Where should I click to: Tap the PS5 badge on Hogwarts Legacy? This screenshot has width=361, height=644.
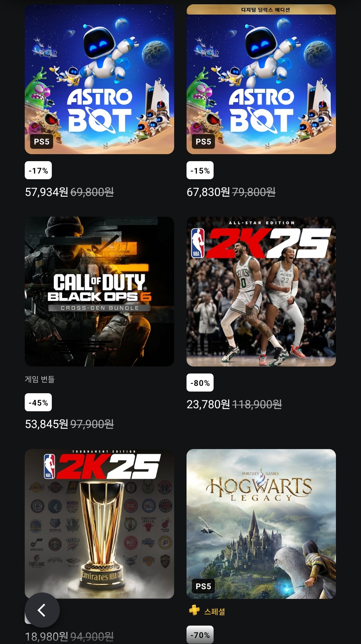(203, 586)
